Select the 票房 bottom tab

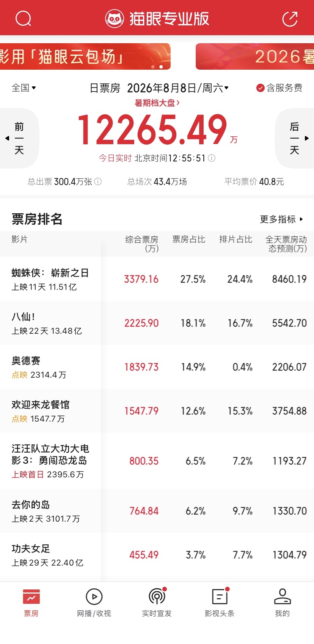click(31, 603)
